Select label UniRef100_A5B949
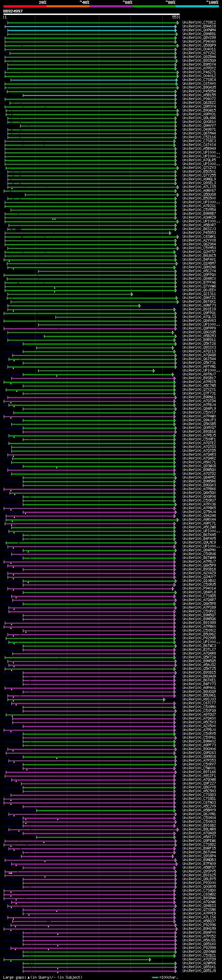 point(199,149)
